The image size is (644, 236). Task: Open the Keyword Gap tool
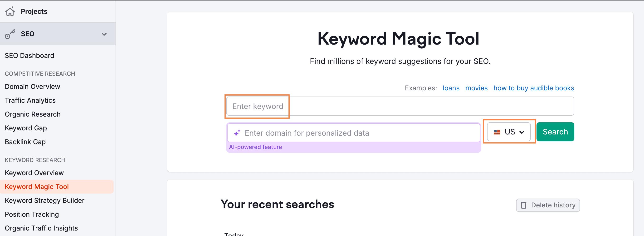coord(26,128)
